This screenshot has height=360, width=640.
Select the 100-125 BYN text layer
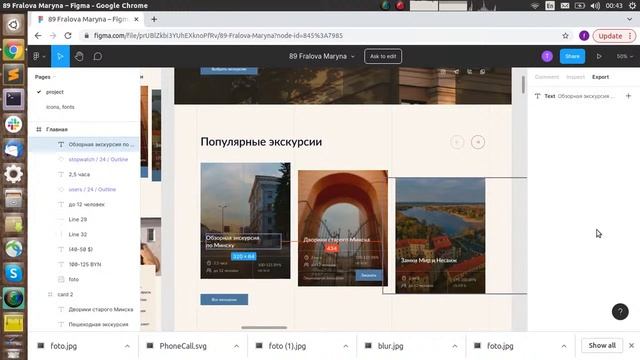(x=84, y=264)
